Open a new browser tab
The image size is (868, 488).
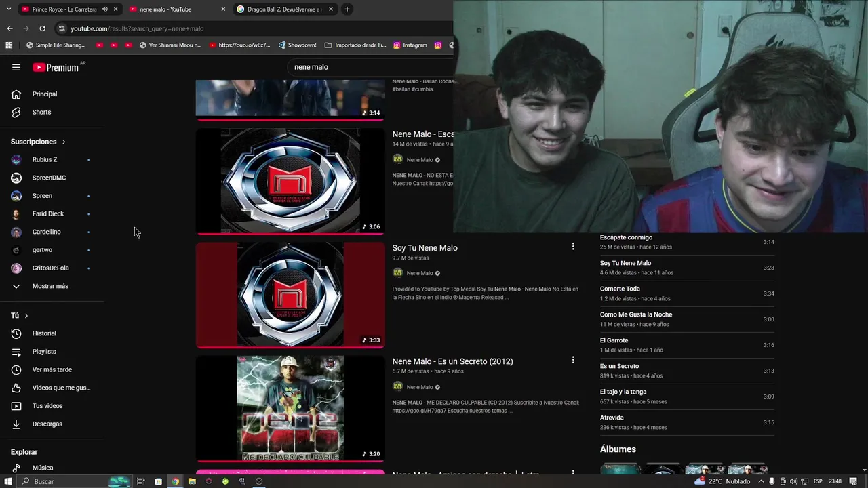(347, 9)
